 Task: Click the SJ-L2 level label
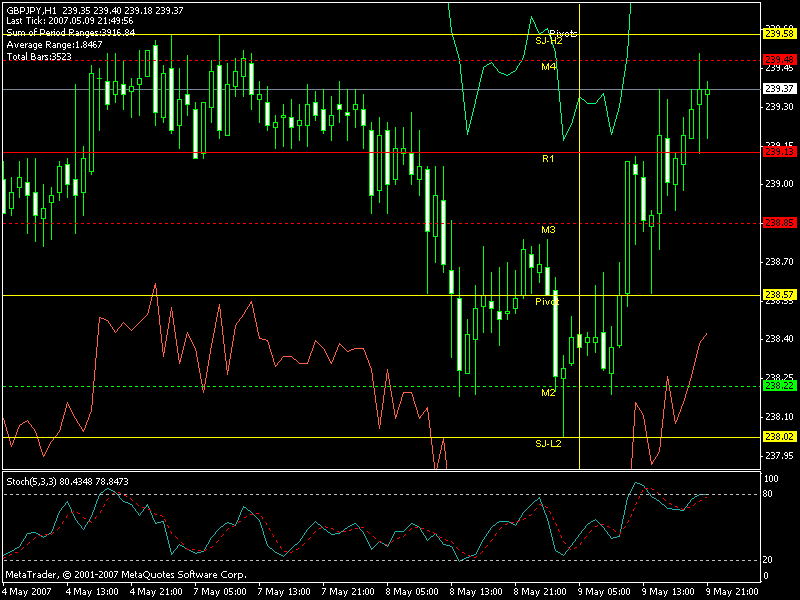click(548, 443)
